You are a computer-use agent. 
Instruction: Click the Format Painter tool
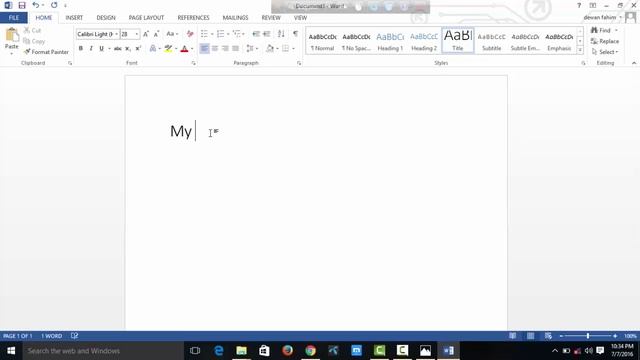(x=46, y=52)
